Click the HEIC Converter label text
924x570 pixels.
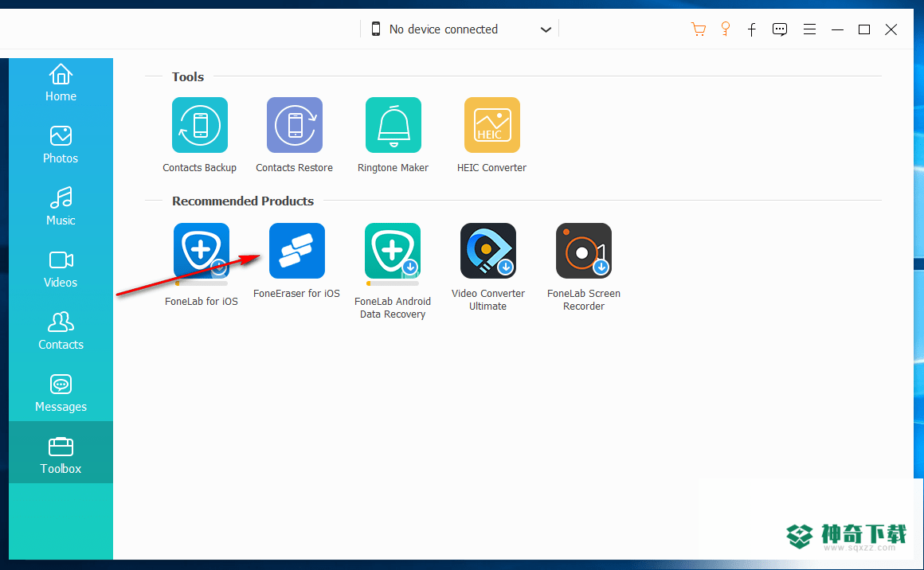(x=492, y=168)
